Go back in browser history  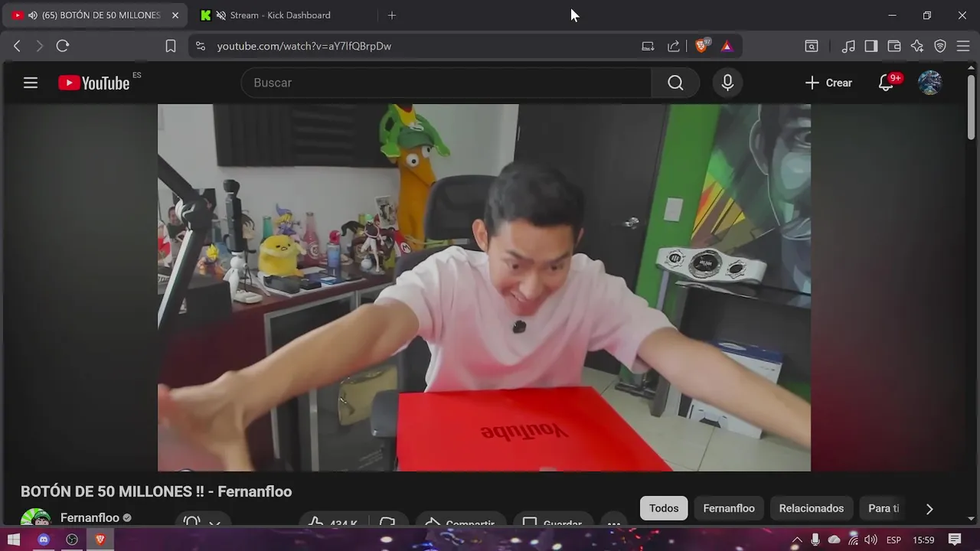pos(17,46)
